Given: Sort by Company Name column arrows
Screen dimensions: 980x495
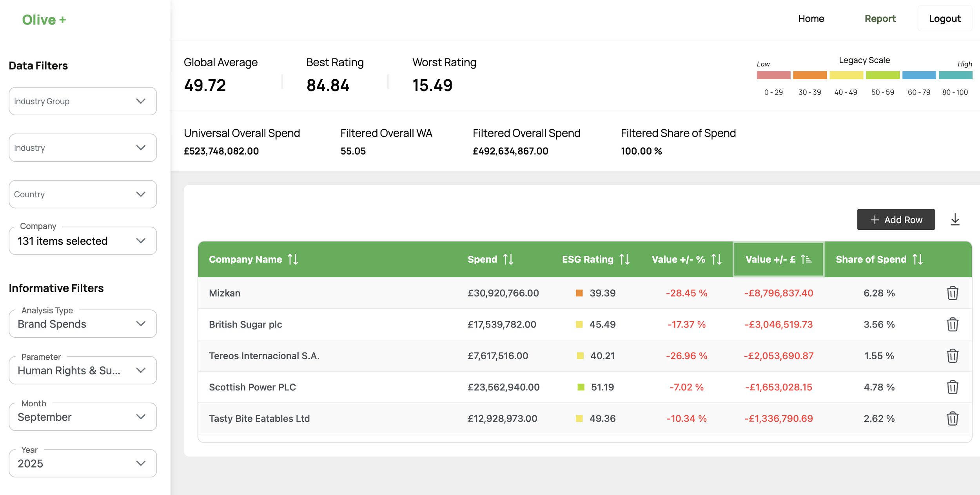Looking at the screenshot, I should [x=293, y=259].
